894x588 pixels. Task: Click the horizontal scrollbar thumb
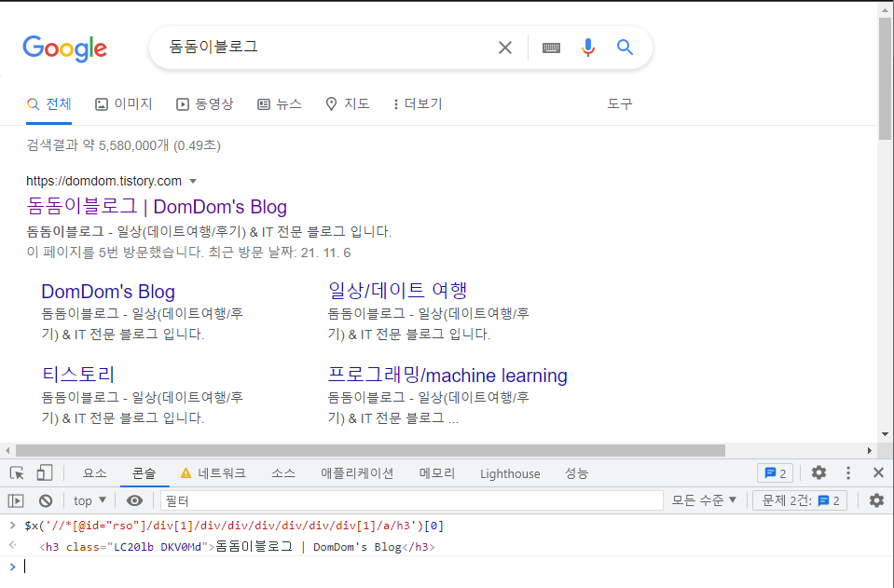[x=371, y=451]
